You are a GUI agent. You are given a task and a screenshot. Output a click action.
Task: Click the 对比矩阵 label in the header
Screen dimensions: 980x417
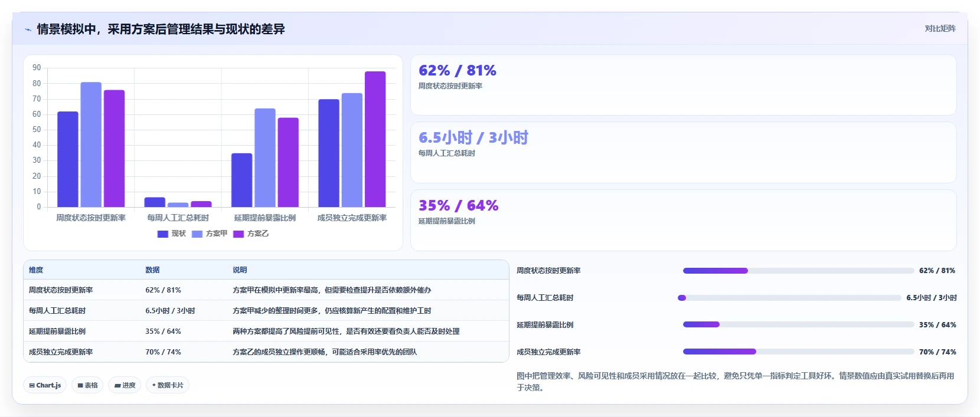coord(940,28)
